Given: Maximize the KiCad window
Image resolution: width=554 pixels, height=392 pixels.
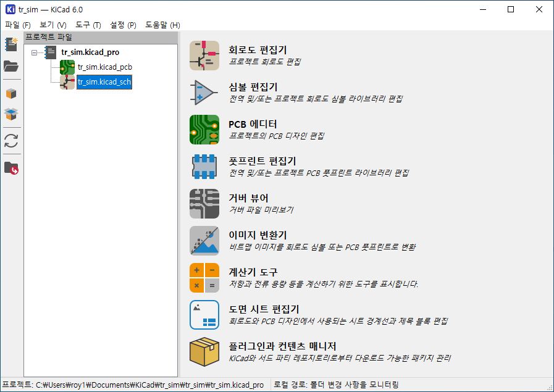Looking at the screenshot, I should point(511,9).
